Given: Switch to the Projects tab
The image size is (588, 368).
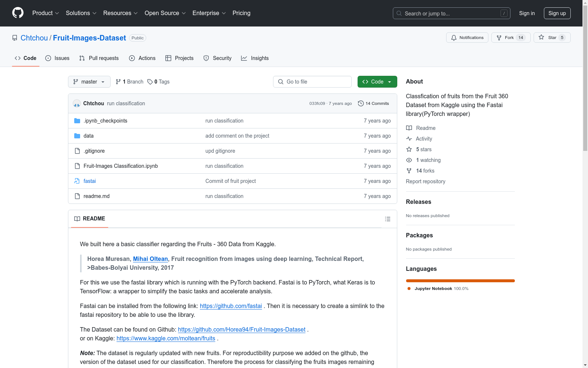Looking at the screenshot, I should [x=179, y=58].
